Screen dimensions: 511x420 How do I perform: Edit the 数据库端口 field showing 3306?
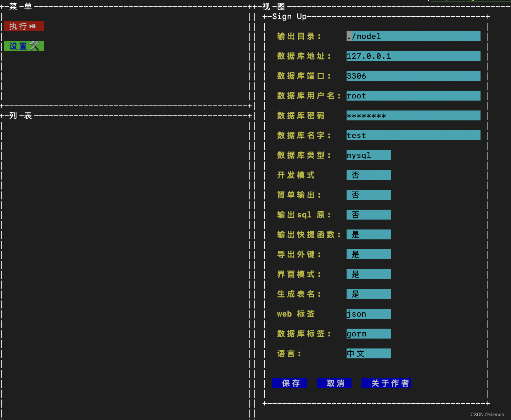pyautogui.click(x=413, y=76)
